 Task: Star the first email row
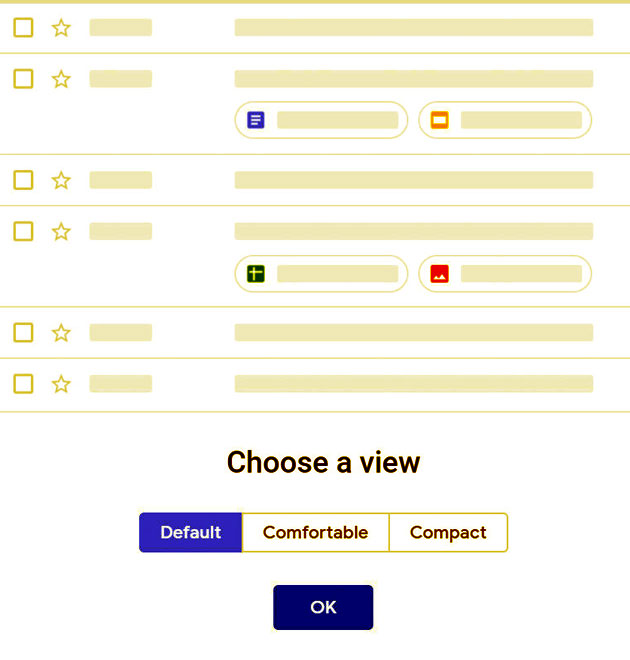tap(61, 28)
